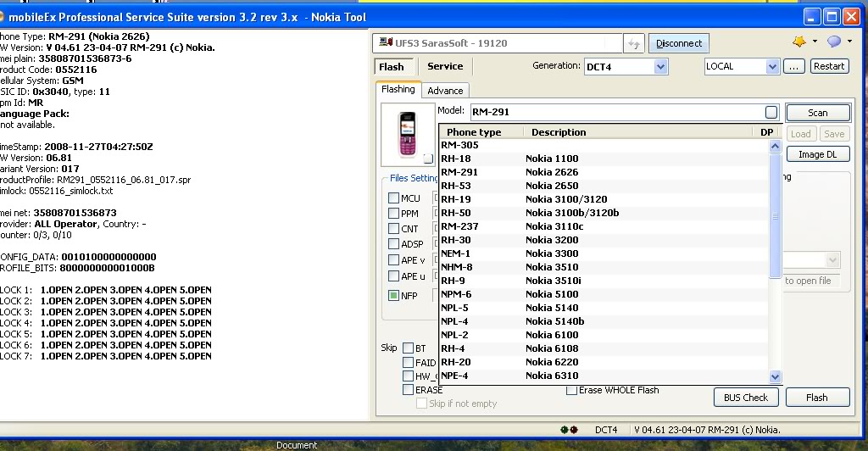
Task: Select NPE-4 Nokia 6310 row
Action: click(604, 376)
